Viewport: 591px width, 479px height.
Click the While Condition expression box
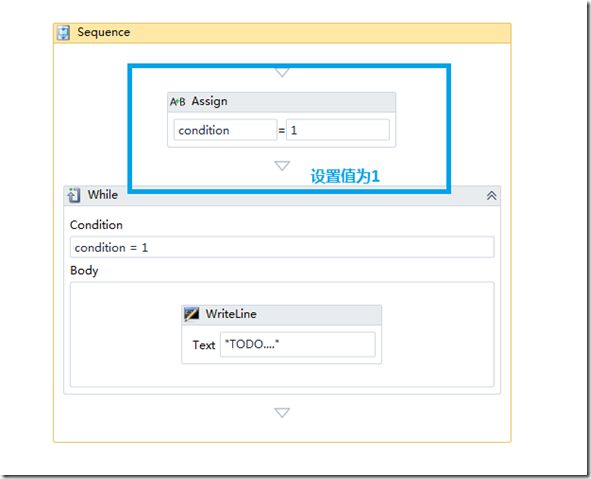[282, 247]
